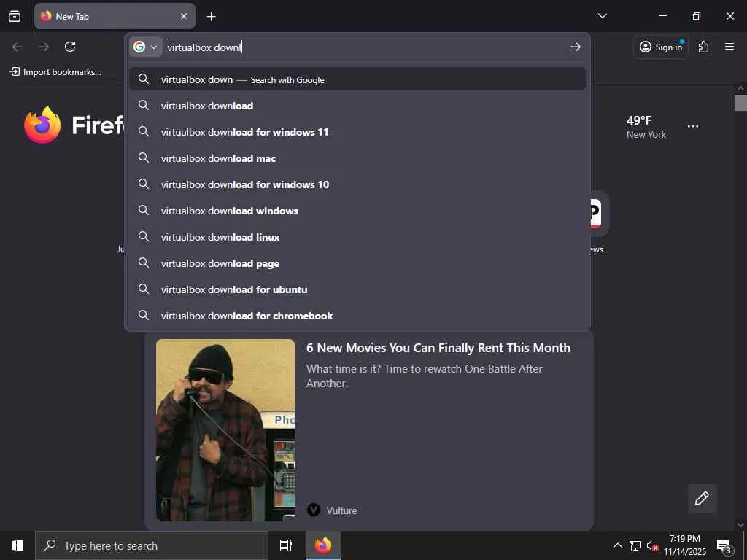
Task: Open the Extensions puzzle icon
Action: pyautogui.click(x=704, y=47)
